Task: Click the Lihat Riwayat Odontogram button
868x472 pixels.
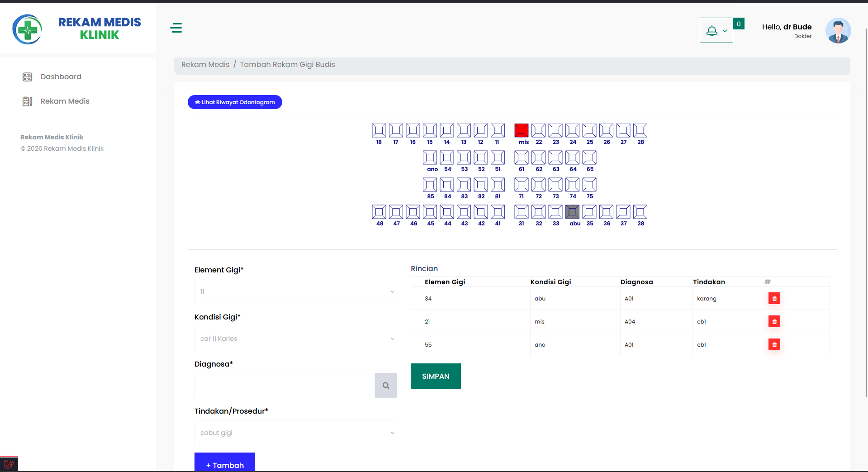Action: click(235, 102)
